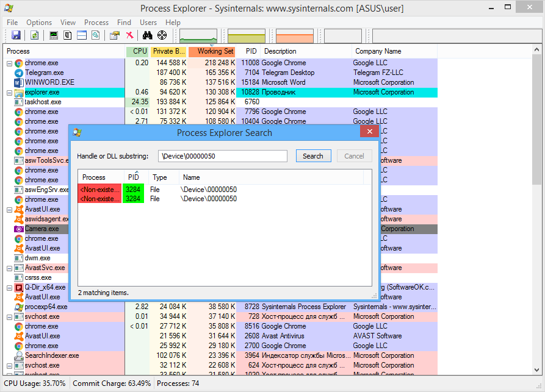
Task: Collapse the svchost.exe PID 728 node
Action: pos(9,317)
